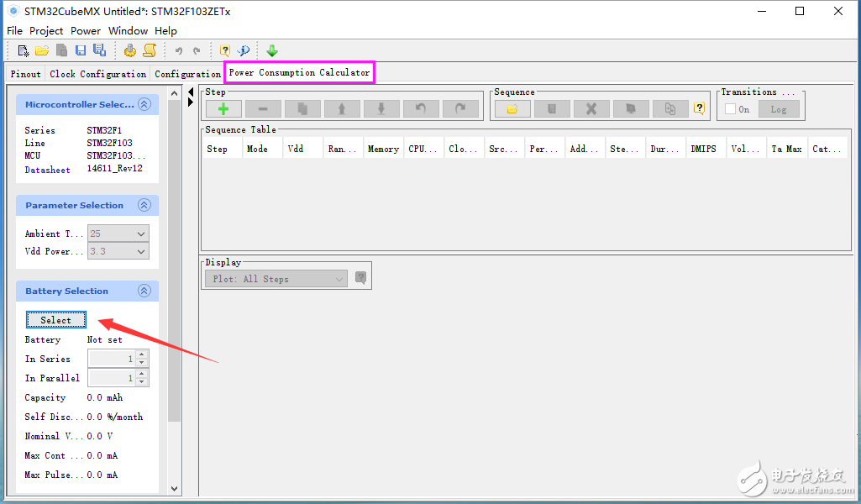Click the Move step up arrow
Screen dimensions: 861x504
point(342,108)
